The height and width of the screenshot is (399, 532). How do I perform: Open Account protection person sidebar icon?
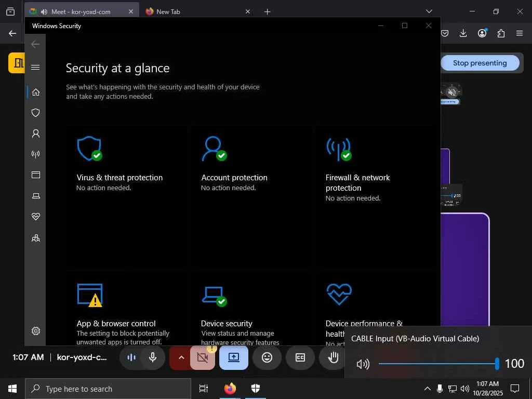36,134
